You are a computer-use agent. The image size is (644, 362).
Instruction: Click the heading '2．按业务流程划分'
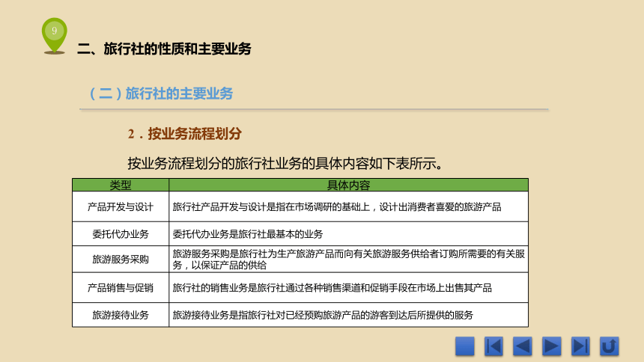click(184, 134)
